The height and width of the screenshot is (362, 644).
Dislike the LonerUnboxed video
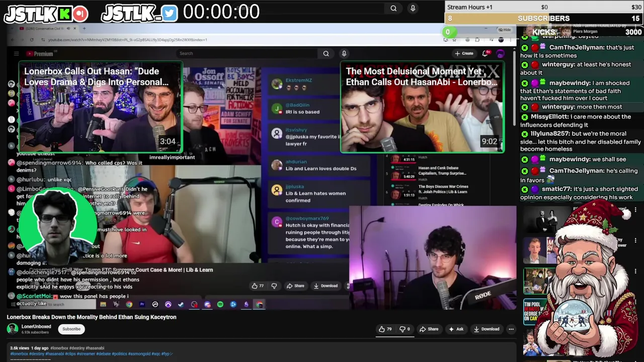[x=405, y=329]
